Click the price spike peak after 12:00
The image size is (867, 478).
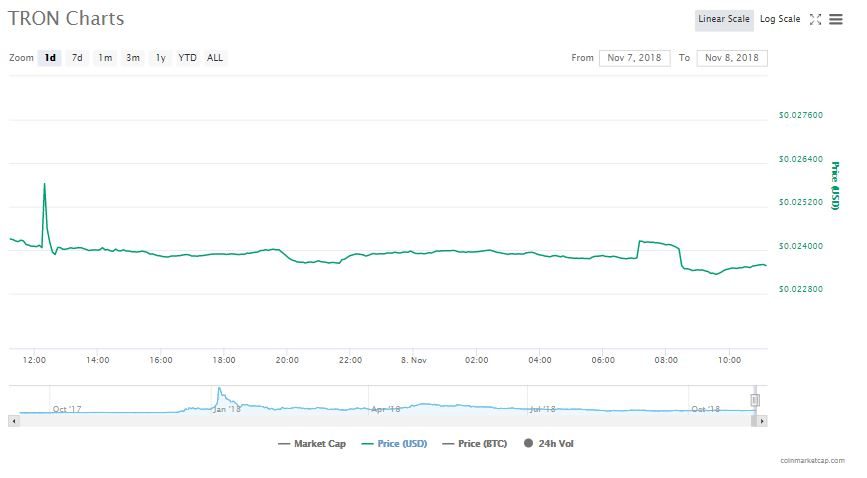45,184
